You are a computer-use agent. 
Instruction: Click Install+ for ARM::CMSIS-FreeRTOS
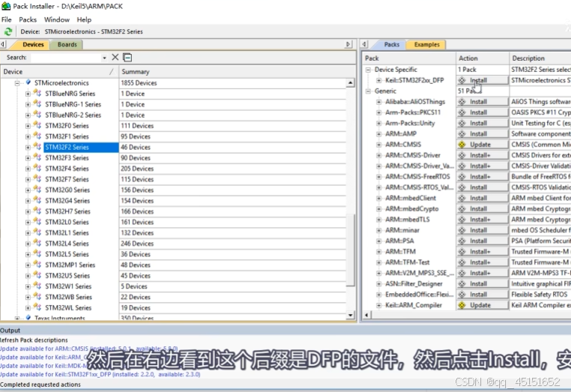tap(483, 177)
